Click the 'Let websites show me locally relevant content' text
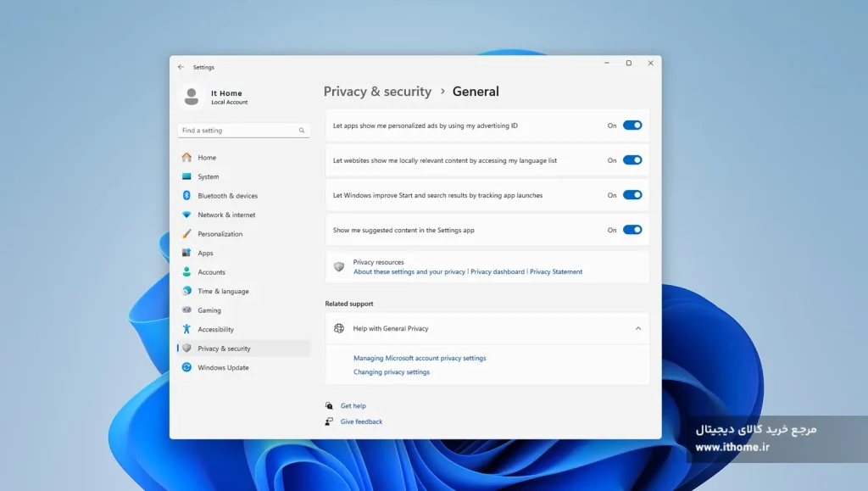The width and height of the screenshot is (868, 491). point(444,160)
